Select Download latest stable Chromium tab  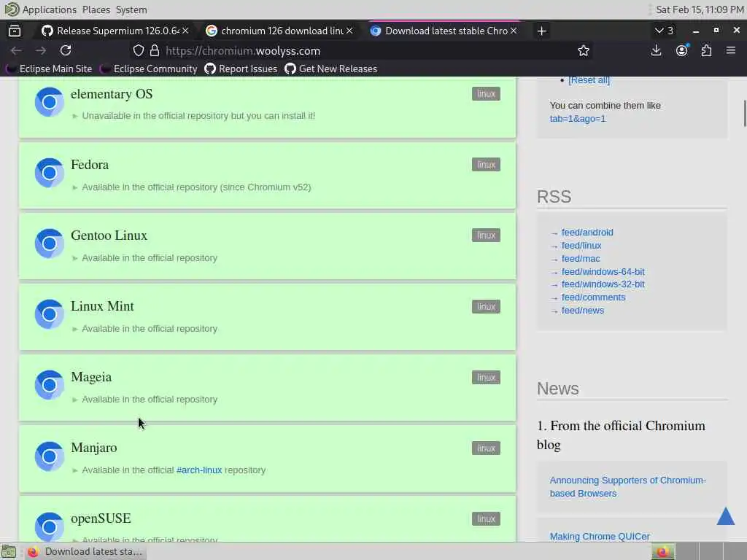tap(443, 31)
